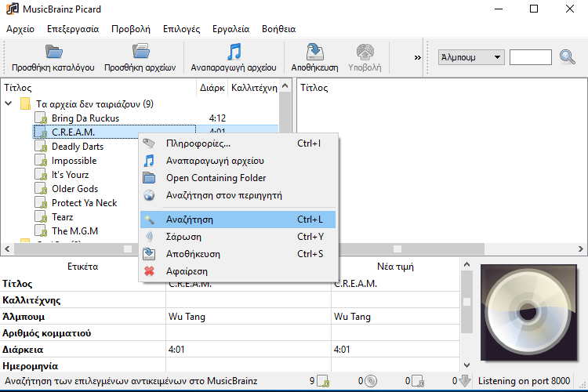
Task: Click the Tearz track file icon
Action: [41, 217]
